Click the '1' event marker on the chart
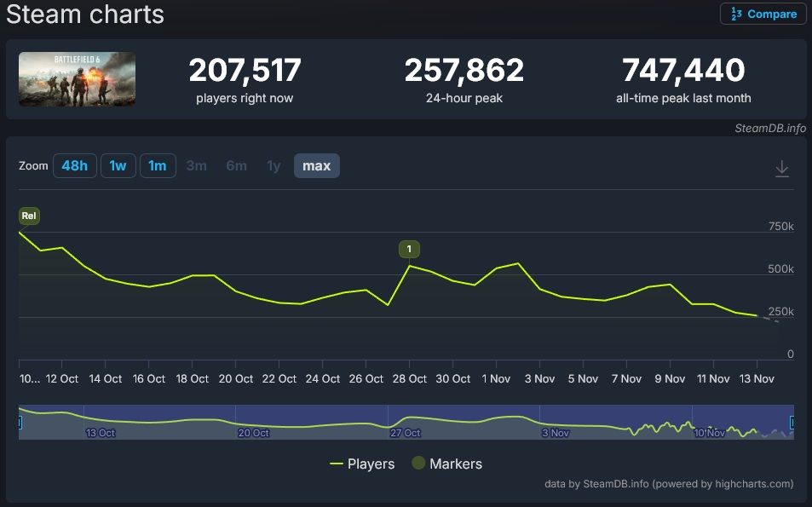Screen dimensions: 812x507 [x=409, y=249]
